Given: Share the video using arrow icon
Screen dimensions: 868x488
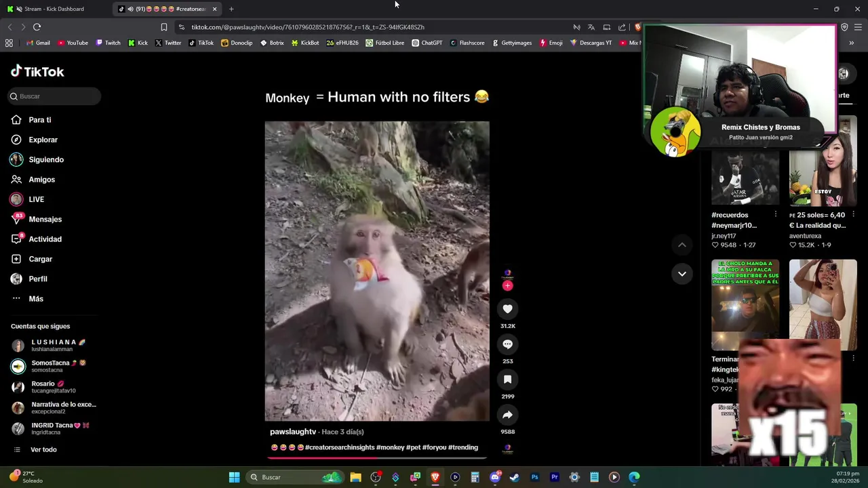Looking at the screenshot, I should (507, 415).
